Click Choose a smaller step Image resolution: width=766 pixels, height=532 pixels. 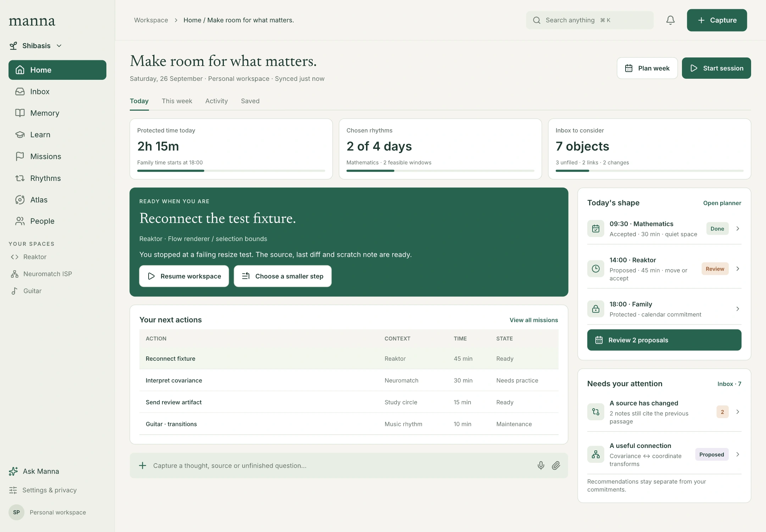[x=283, y=276]
